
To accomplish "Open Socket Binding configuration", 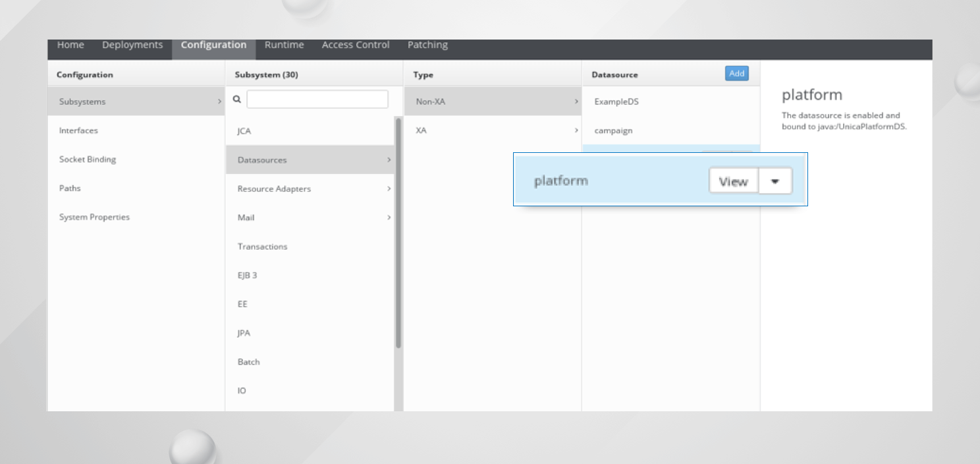I will (x=88, y=159).
